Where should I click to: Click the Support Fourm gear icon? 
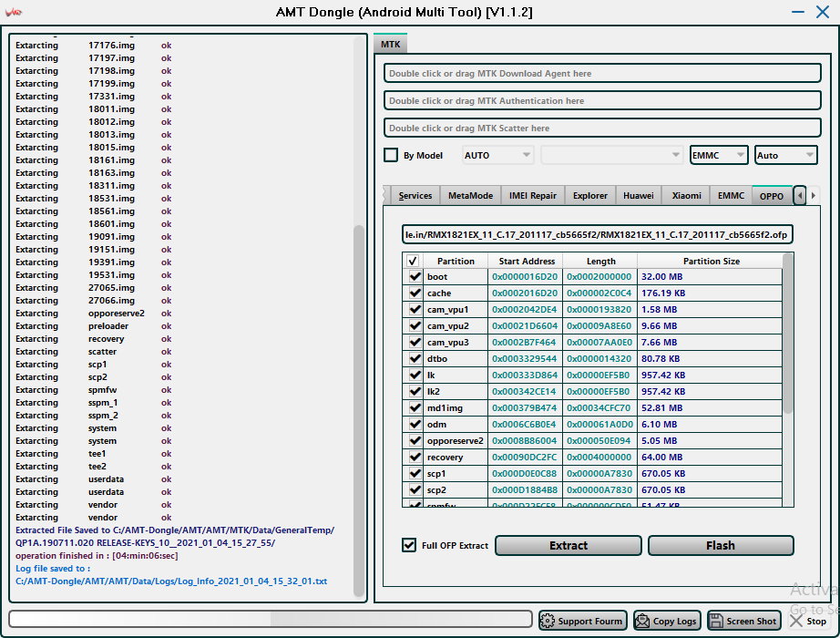click(x=548, y=621)
